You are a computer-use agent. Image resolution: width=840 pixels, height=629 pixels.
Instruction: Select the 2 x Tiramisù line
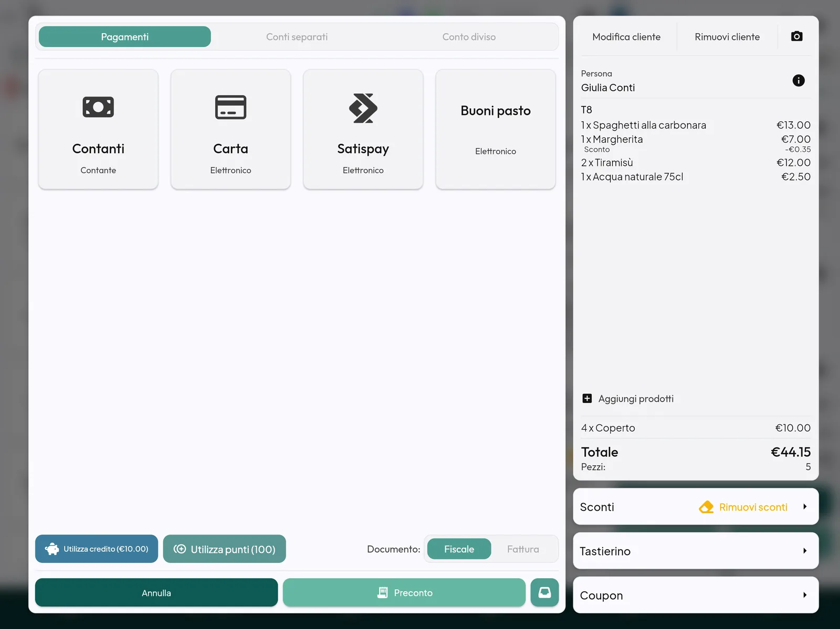point(696,163)
